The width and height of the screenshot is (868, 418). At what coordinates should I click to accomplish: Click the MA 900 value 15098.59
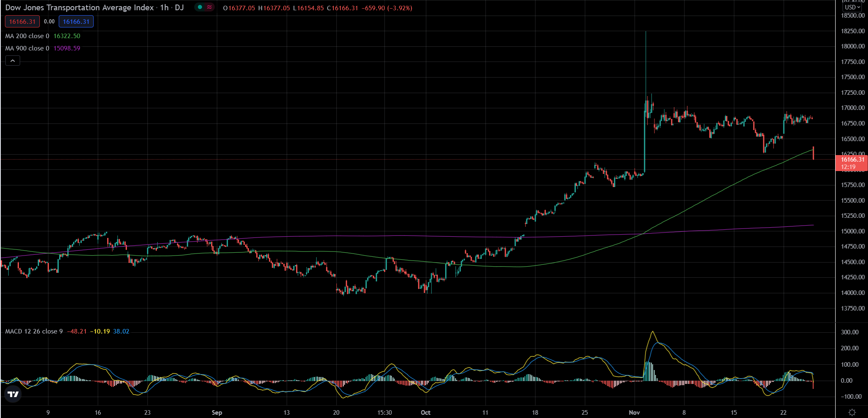tap(67, 48)
